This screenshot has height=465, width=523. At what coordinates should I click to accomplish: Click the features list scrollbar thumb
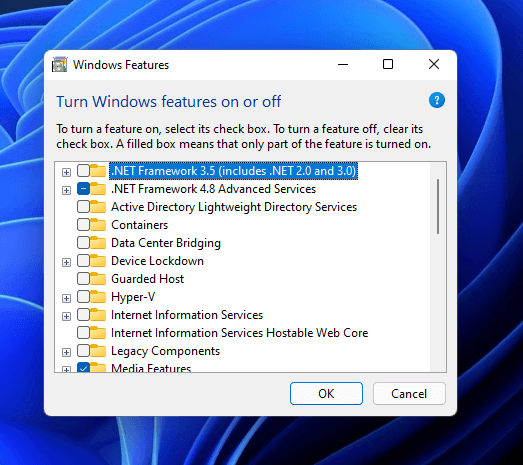(438, 206)
